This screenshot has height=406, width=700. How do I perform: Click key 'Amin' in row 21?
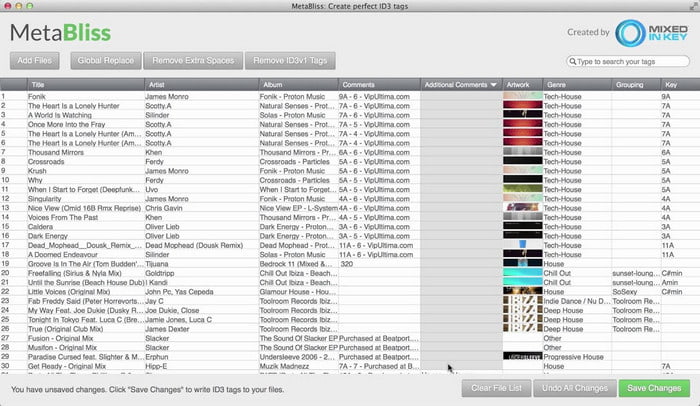click(x=670, y=282)
